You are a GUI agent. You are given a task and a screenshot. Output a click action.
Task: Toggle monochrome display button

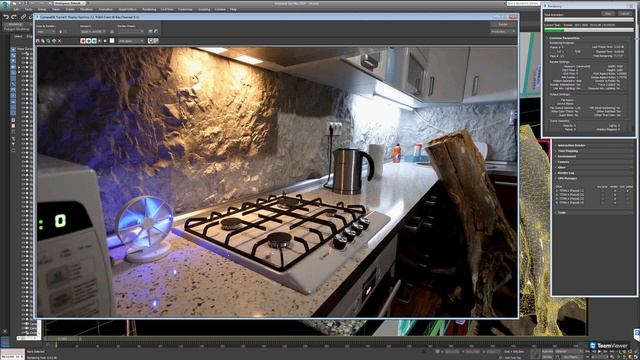[105, 41]
